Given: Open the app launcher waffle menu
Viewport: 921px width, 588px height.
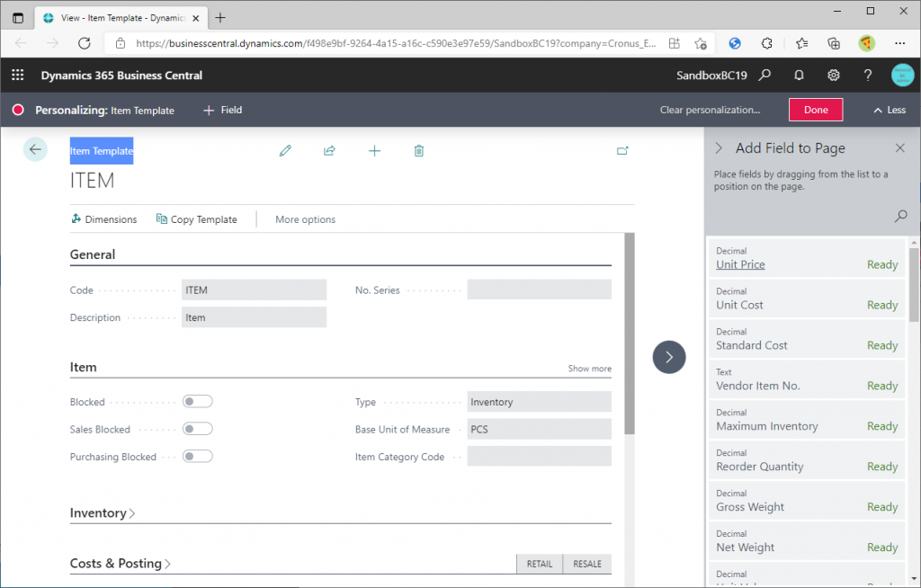Looking at the screenshot, I should click(18, 76).
